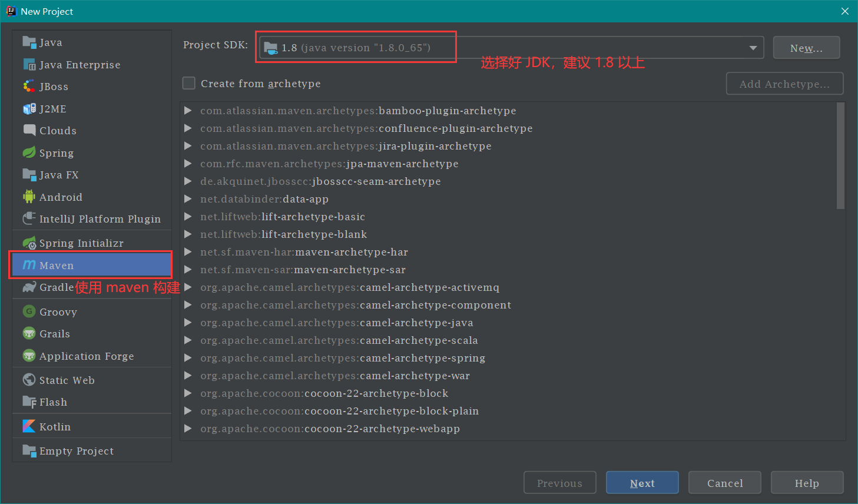This screenshot has width=858, height=504.
Task: Select the Spring leaf icon
Action: click(x=29, y=152)
